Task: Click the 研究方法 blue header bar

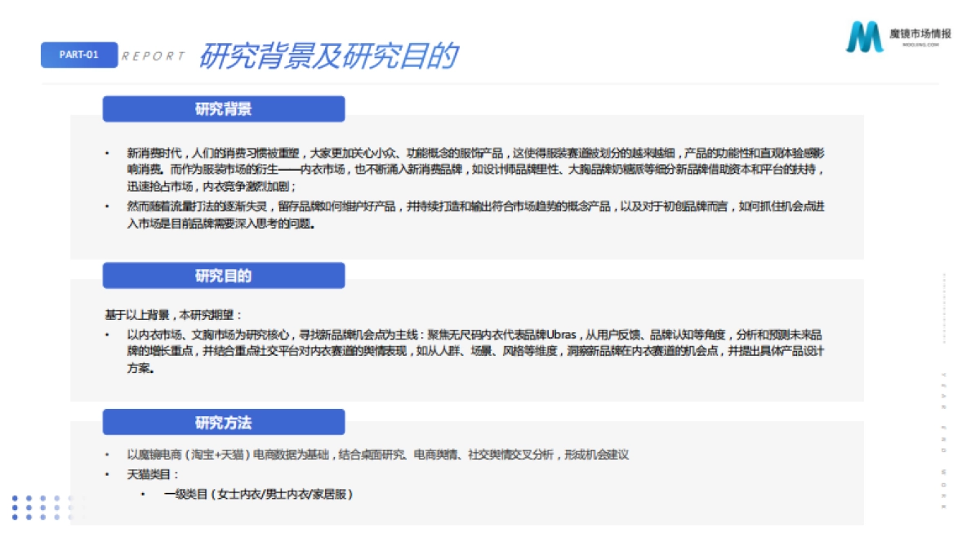Action: 224,422
